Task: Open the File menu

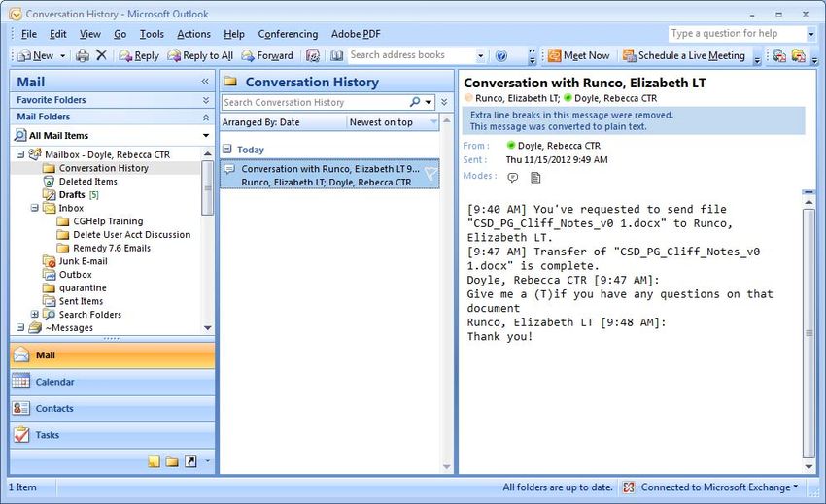Action: pyautogui.click(x=28, y=34)
